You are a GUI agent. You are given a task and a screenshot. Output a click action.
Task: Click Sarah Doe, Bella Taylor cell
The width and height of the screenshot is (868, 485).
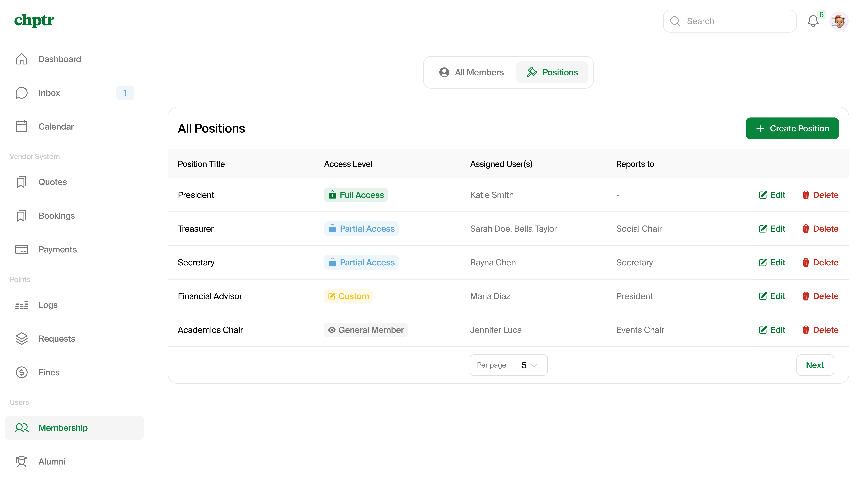514,229
